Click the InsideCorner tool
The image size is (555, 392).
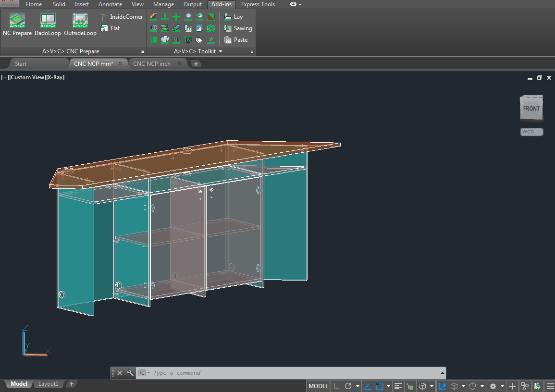click(121, 17)
